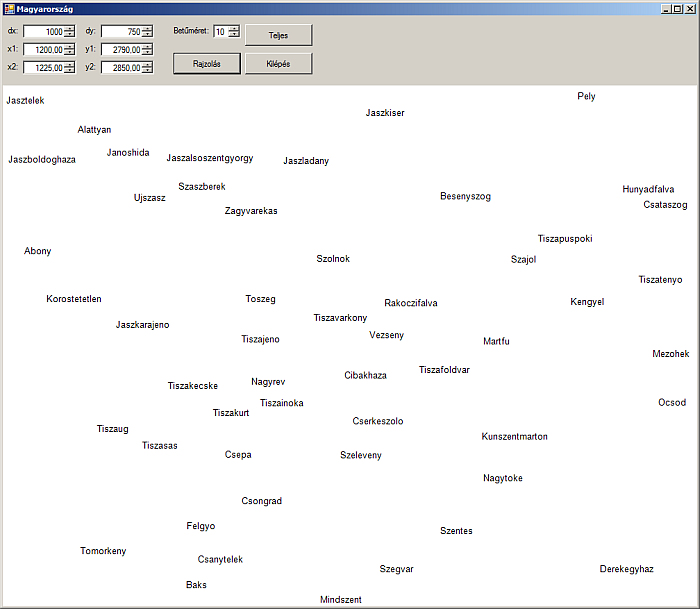
Task: Increase x2 using spinner up arrow
Action: (x=70, y=64)
